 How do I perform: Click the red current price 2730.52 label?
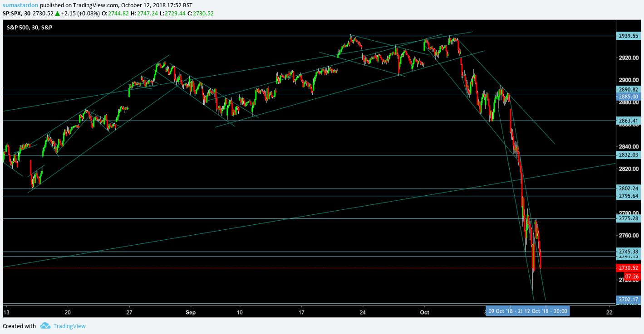click(629, 268)
